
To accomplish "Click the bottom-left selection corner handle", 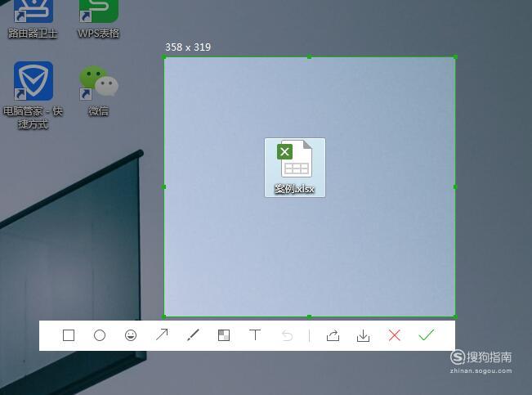I will (x=164, y=316).
